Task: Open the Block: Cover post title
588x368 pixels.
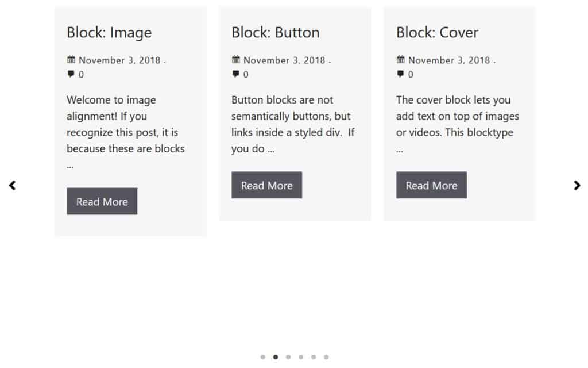Action: [437, 33]
